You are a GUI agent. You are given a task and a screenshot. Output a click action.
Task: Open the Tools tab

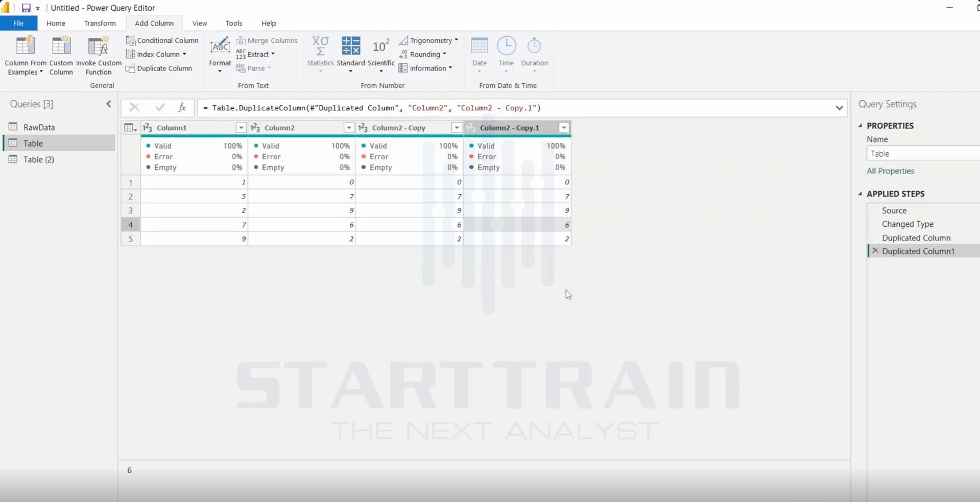pos(234,23)
